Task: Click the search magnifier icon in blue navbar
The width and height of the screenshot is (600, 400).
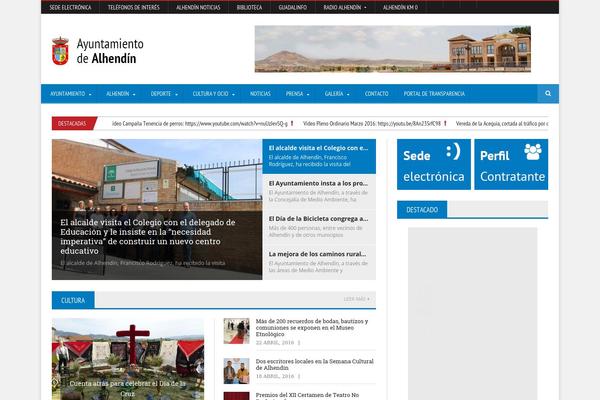Action: click(548, 93)
